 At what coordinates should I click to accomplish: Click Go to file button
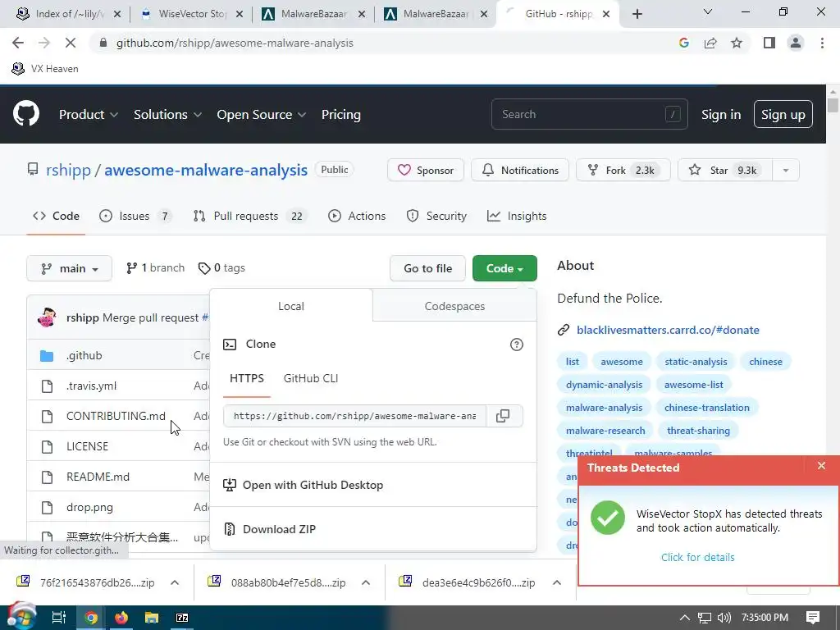[427, 268]
